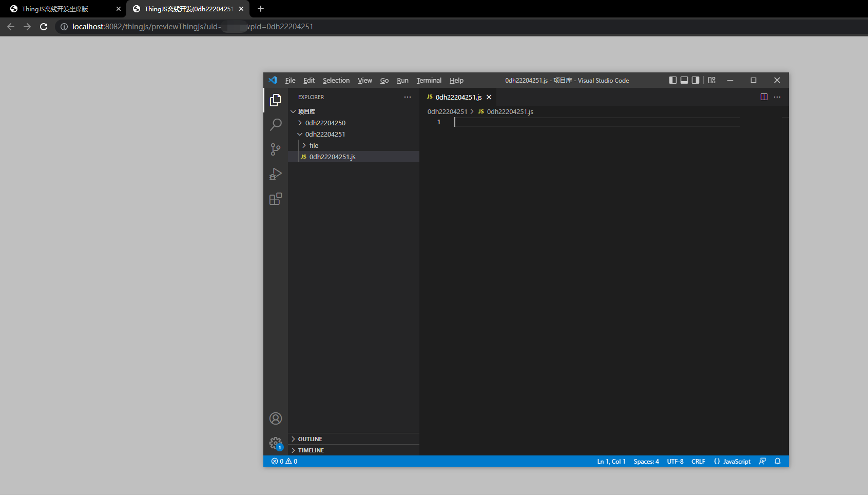The width and height of the screenshot is (868, 496).
Task: Click the errors and warnings count
Action: tap(284, 461)
